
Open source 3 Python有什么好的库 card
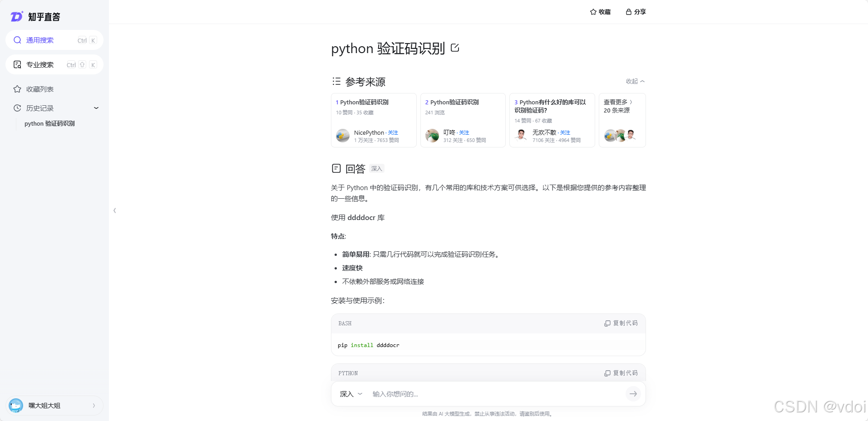click(552, 120)
